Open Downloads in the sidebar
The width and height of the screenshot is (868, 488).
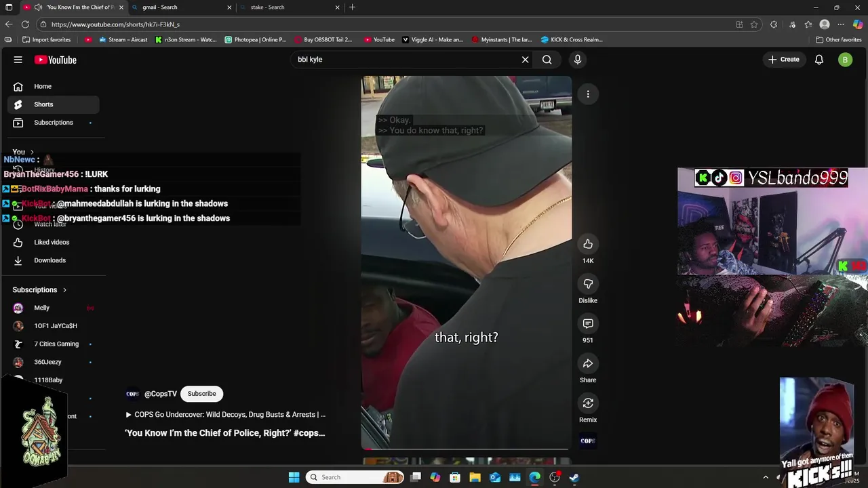53,260
